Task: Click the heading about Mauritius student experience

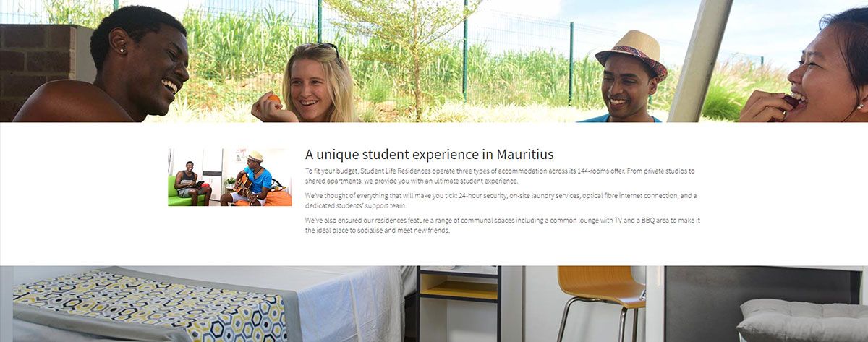Action: tap(429, 154)
